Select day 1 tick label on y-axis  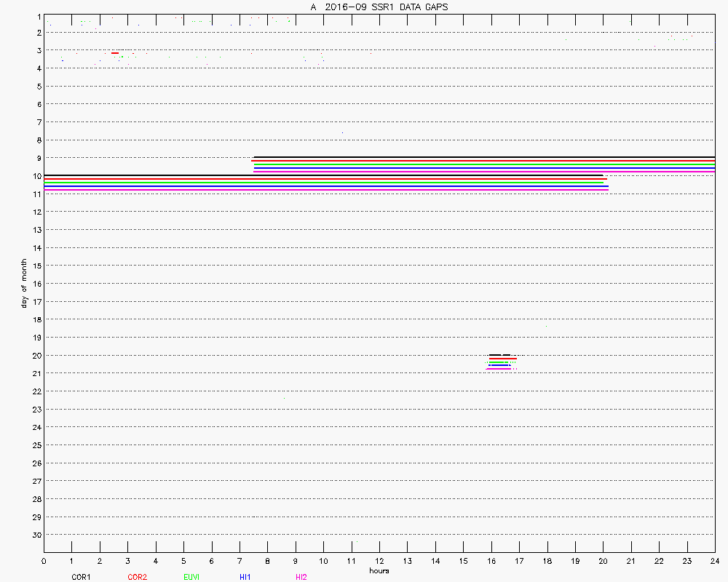click(36, 15)
